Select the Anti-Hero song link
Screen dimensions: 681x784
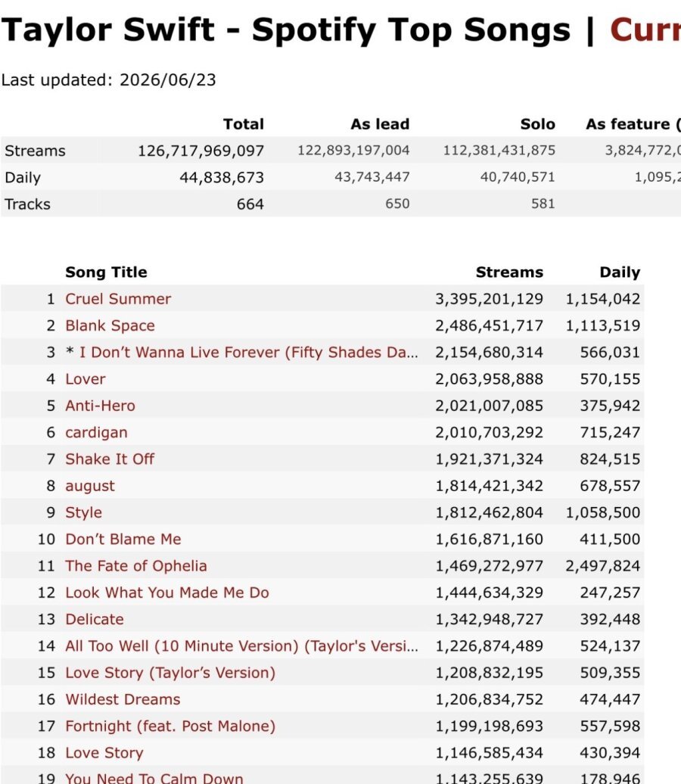(100, 406)
